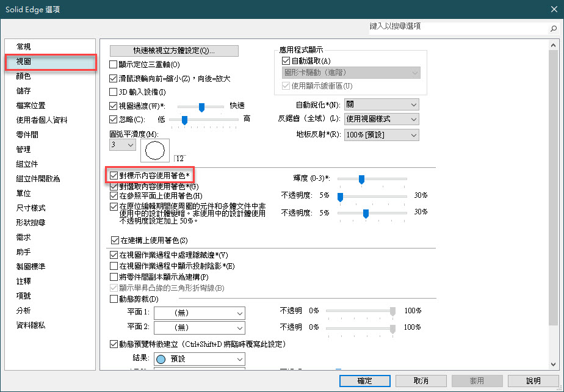Click the scroll-down arrow of the options pane

pyautogui.click(x=553, y=365)
